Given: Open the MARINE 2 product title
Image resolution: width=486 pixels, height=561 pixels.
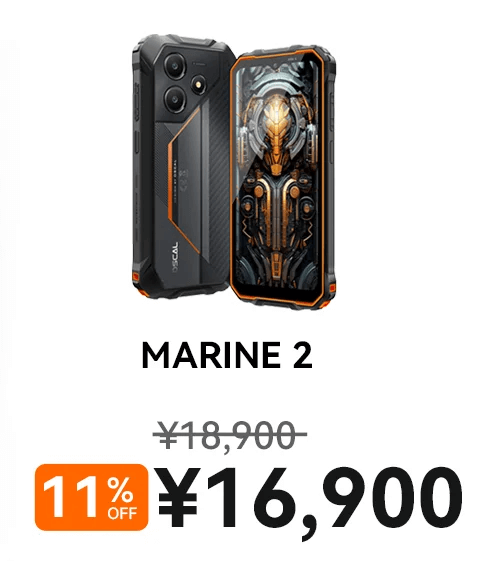Looking at the screenshot, I should [x=227, y=355].
